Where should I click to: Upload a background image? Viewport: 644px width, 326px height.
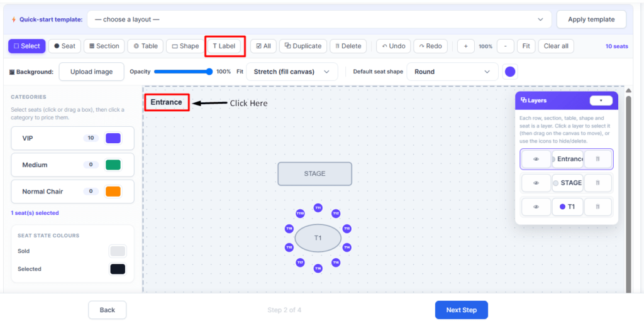[92, 72]
